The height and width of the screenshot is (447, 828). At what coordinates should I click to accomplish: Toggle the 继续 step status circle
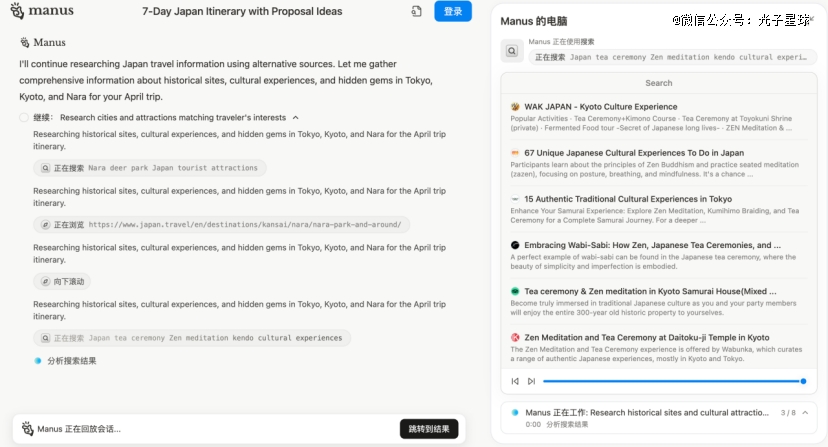(x=24, y=118)
